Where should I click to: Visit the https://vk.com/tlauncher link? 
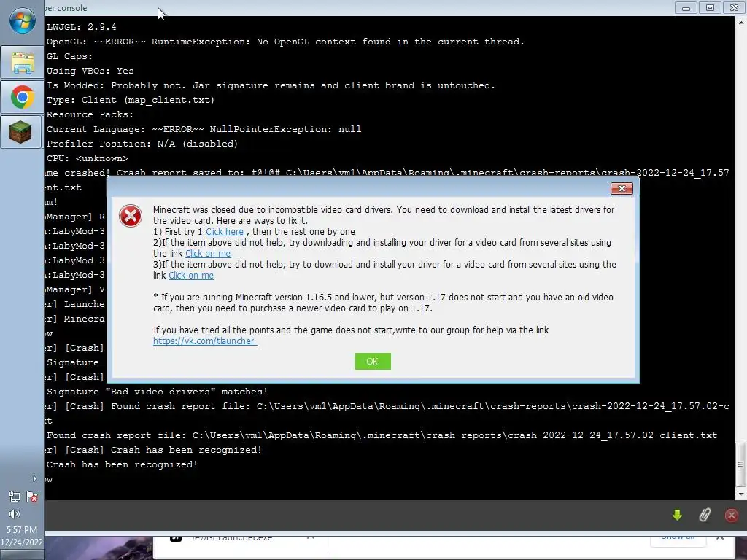click(x=204, y=341)
